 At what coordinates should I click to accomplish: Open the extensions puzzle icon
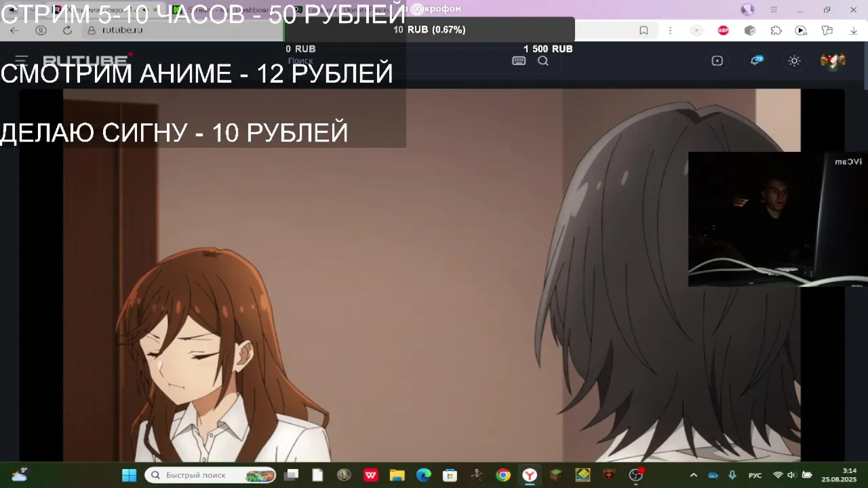[x=776, y=30]
